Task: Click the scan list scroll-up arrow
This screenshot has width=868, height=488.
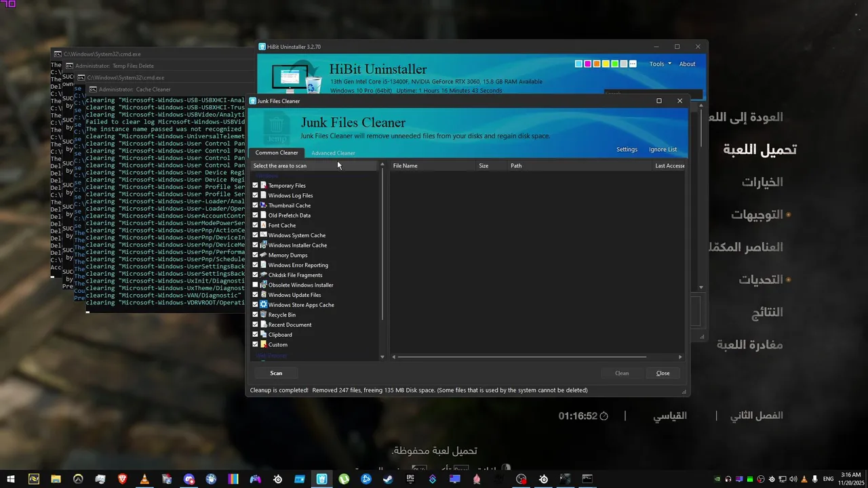Action: pos(382,165)
